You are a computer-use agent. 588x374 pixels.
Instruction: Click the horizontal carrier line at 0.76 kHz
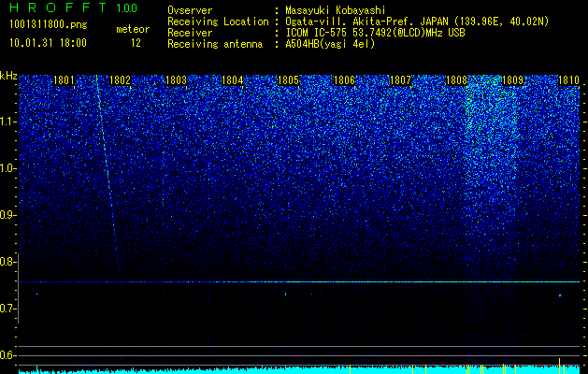pyautogui.click(x=299, y=281)
